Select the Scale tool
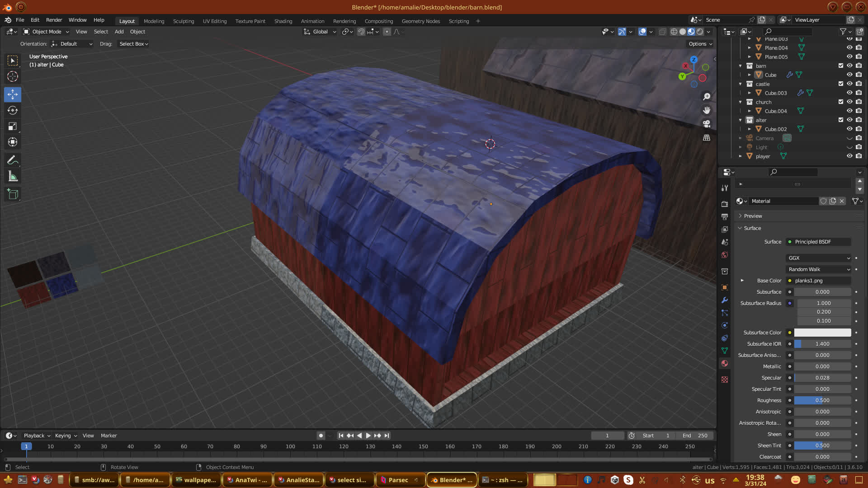 click(x=13, y=127)
